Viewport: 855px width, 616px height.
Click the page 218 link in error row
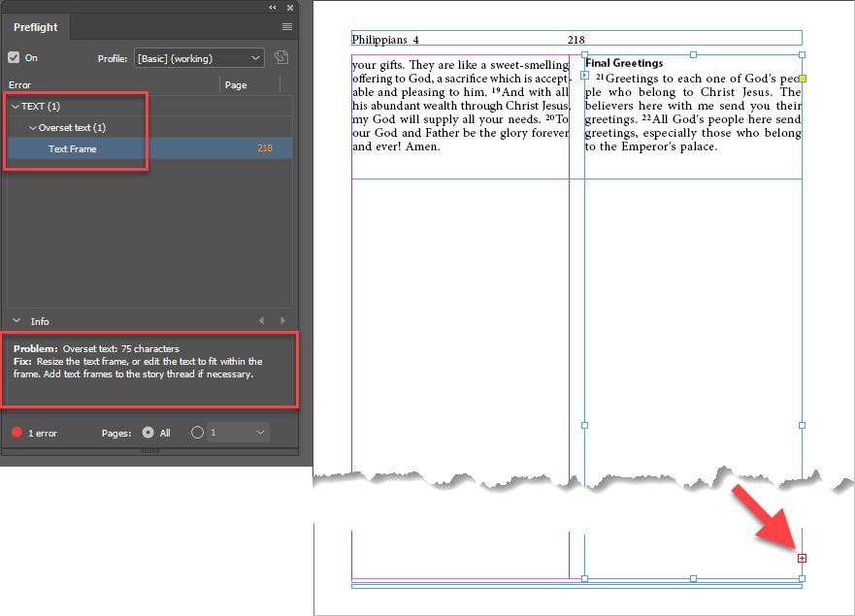click(265, 148)
